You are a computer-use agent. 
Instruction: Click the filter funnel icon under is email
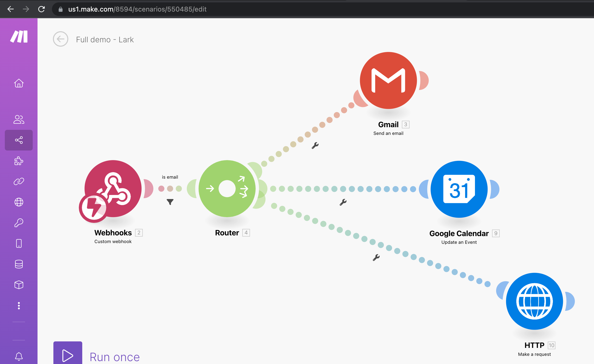click(170, 202)
